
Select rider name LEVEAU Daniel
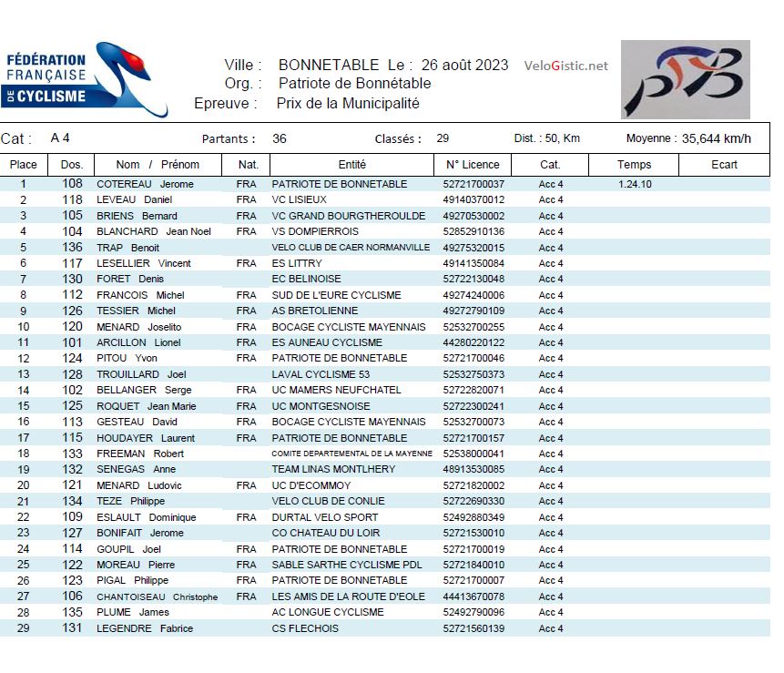click(134, 199)
